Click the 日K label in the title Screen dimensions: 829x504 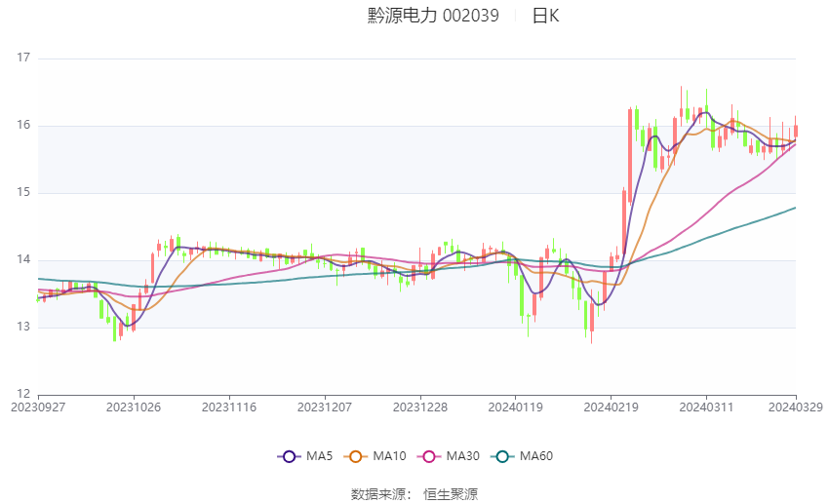(x=545, y=16)
